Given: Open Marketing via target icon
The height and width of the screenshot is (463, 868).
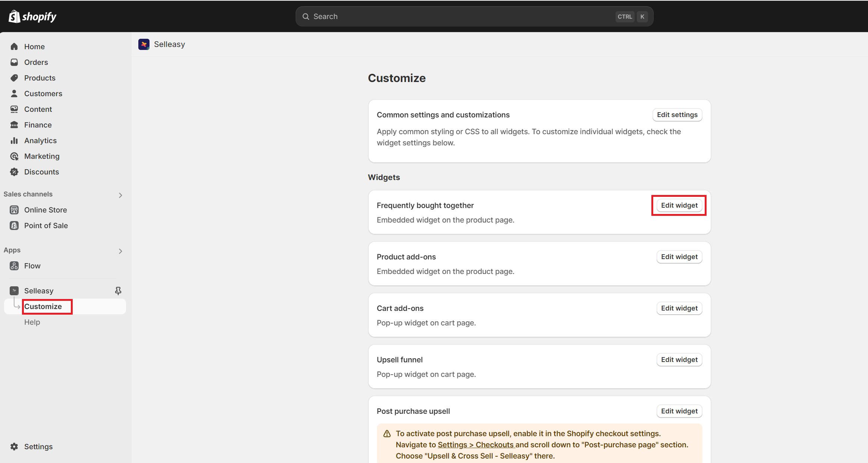Looking at the screenshot, I should tap(14, 156).
